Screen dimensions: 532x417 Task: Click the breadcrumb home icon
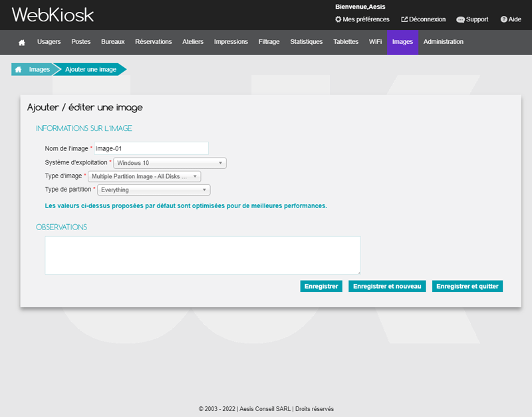(19, 69)
